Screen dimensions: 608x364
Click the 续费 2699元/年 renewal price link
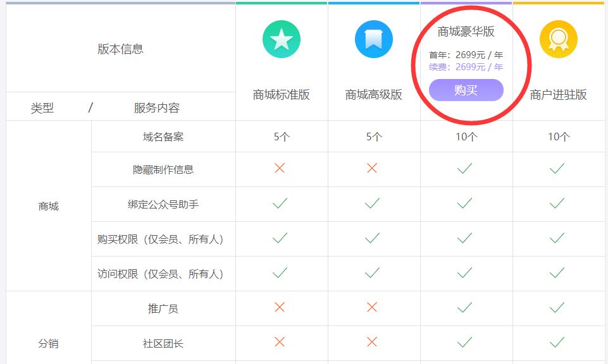pos(468,66)
